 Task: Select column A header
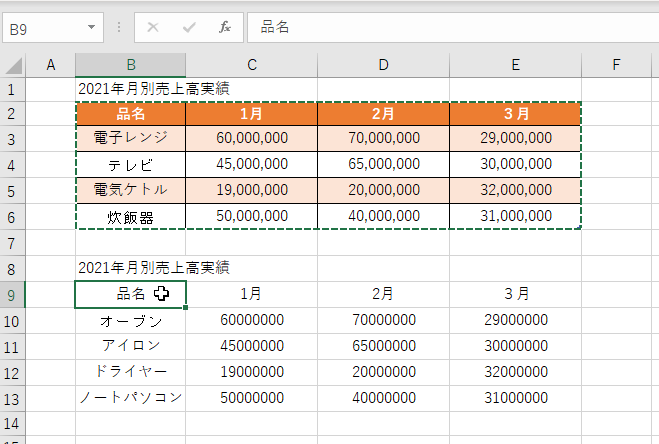point(50,65)
